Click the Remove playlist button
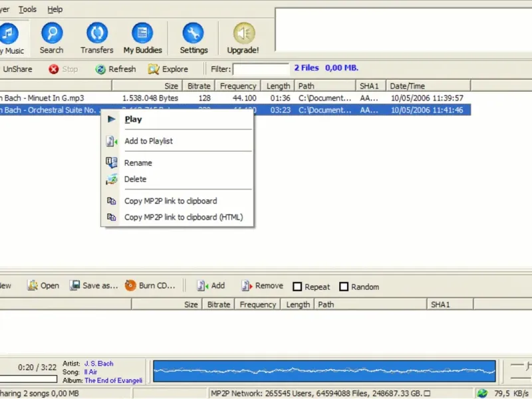532x399 pixels. (x=262, y=286)
